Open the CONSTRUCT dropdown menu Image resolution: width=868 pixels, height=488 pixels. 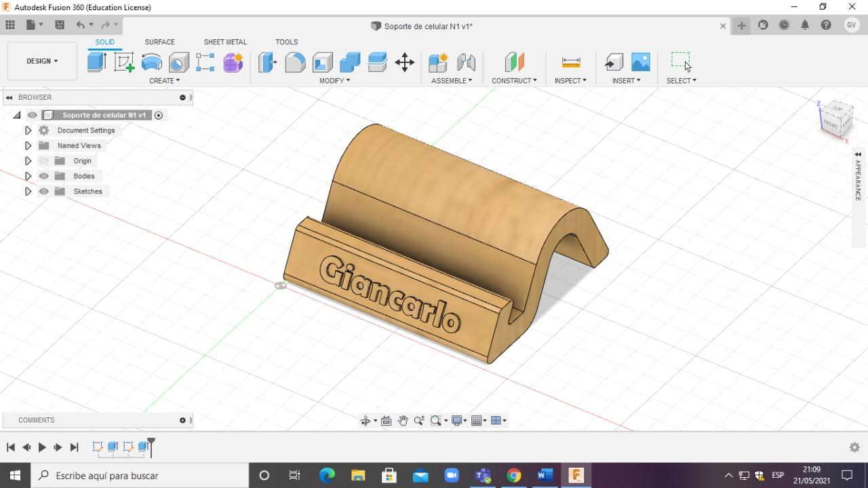[514, 81]
